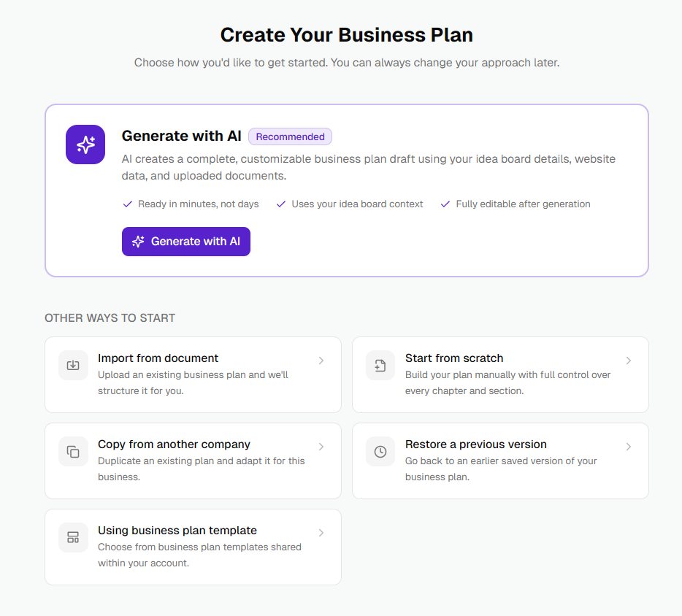The image size is (682, 616).
Task: Open Restore a previous version via chevron arrow
Action: tap(629, 447)
